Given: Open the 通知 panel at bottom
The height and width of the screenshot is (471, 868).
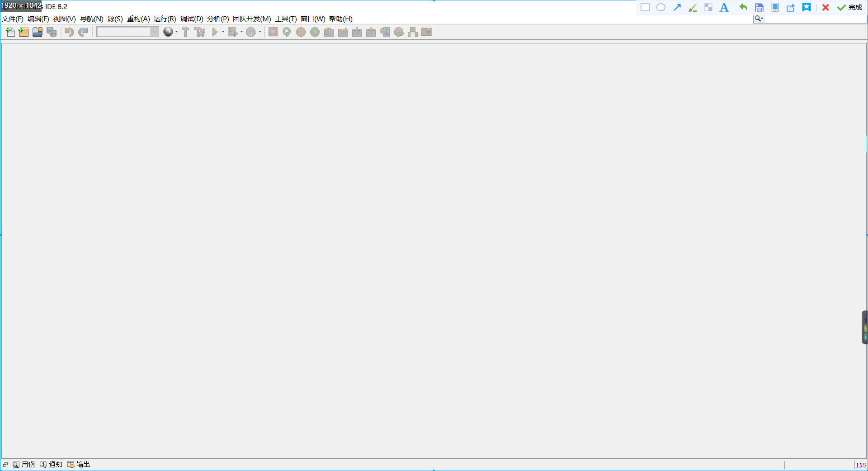Looking at the screenshot, I should coord(51,465).
